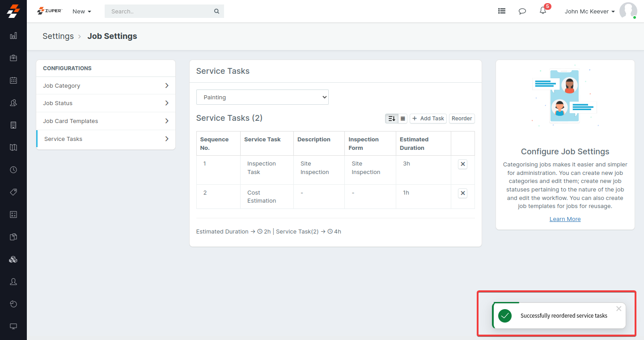644x340 pixels.
Task: Select Job Card Templates configuration
Action: coord(106,121)
